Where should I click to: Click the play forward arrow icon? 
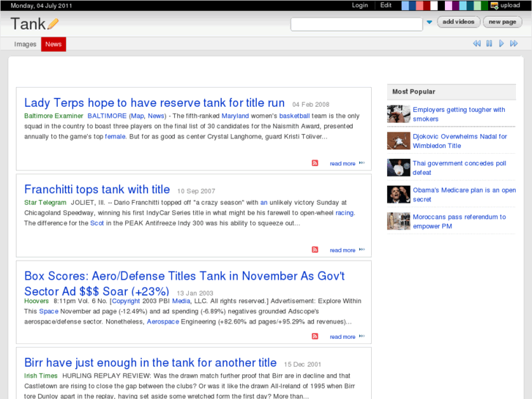coord(501,44)
